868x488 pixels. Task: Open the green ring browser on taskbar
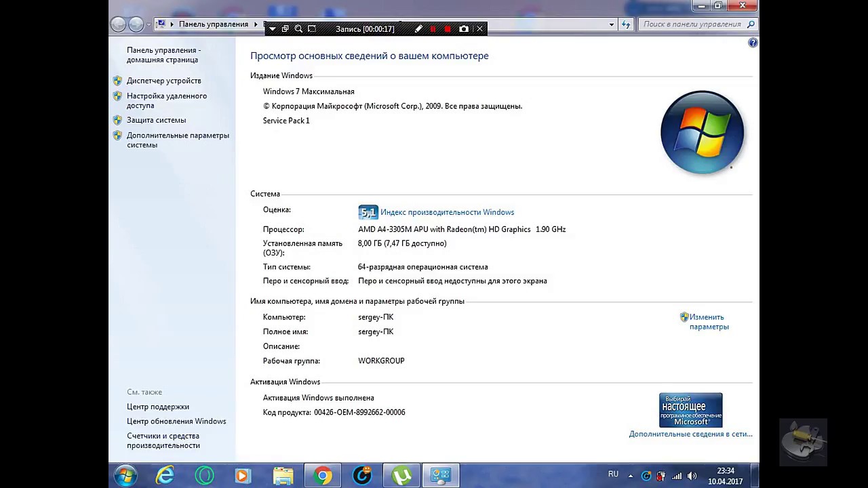(x=204, y=476)
